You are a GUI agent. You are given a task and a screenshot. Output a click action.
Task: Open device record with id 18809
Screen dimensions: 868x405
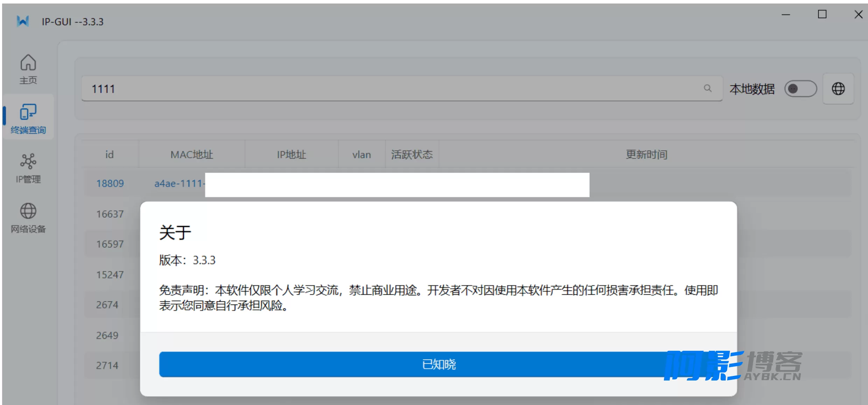pyautogui.click(x=110, y=183)
